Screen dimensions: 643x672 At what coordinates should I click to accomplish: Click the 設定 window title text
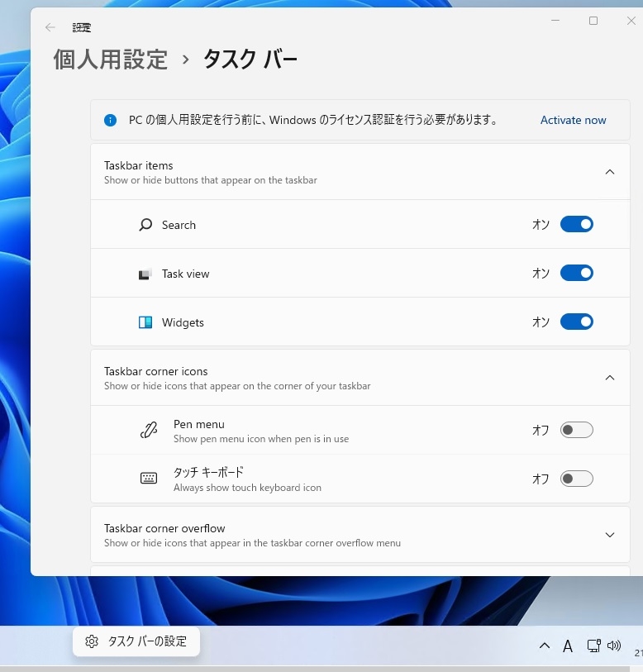point(82,28)
